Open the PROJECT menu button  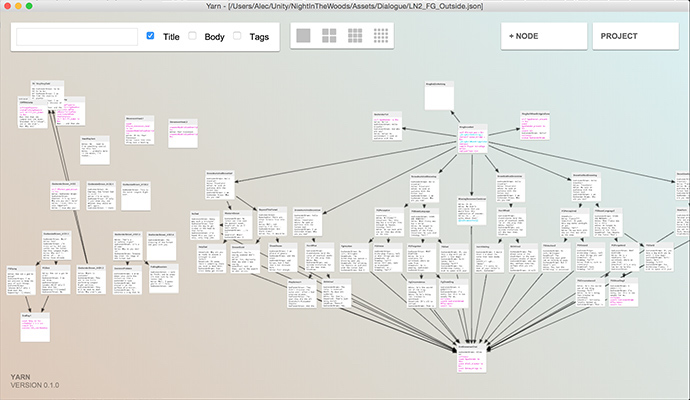point(636,36)
